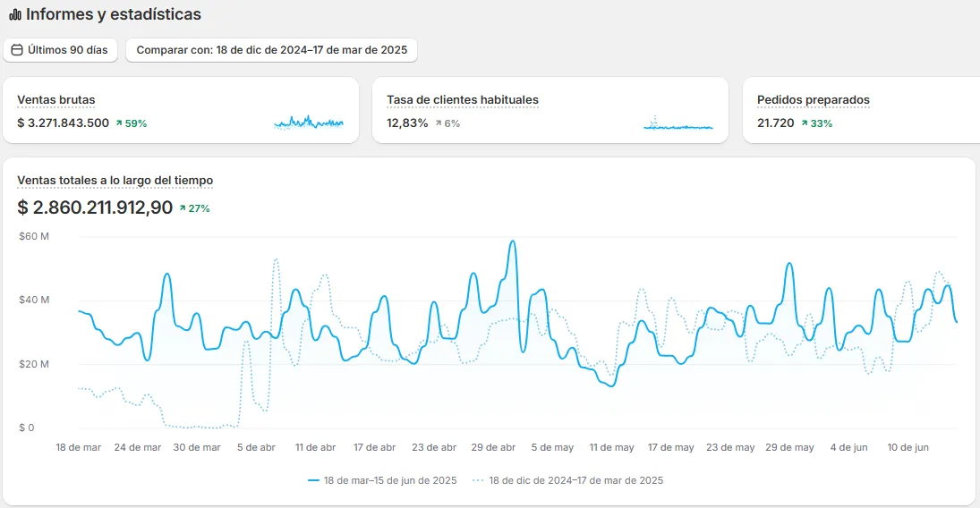Open the Comparar con date comparison selector

tap(271, 50)
